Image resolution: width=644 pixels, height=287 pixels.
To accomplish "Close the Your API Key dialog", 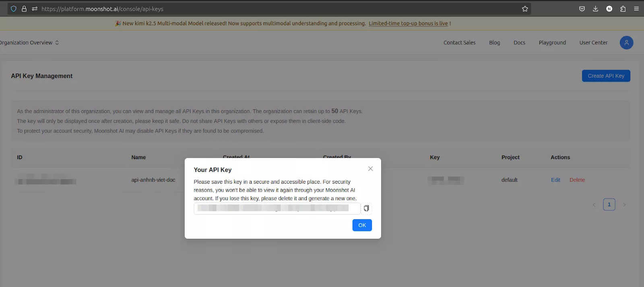I will (370, 169).
